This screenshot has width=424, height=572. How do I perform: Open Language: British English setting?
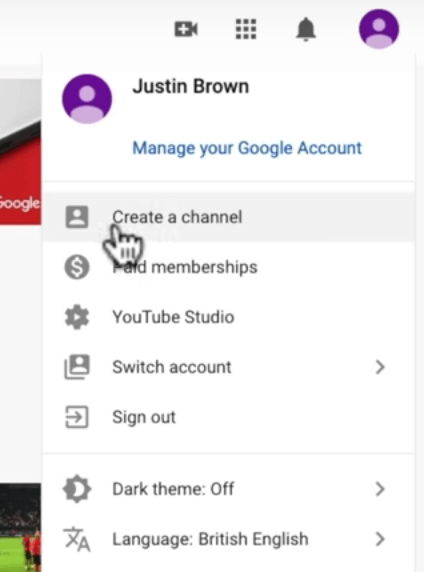pos(229,539)
